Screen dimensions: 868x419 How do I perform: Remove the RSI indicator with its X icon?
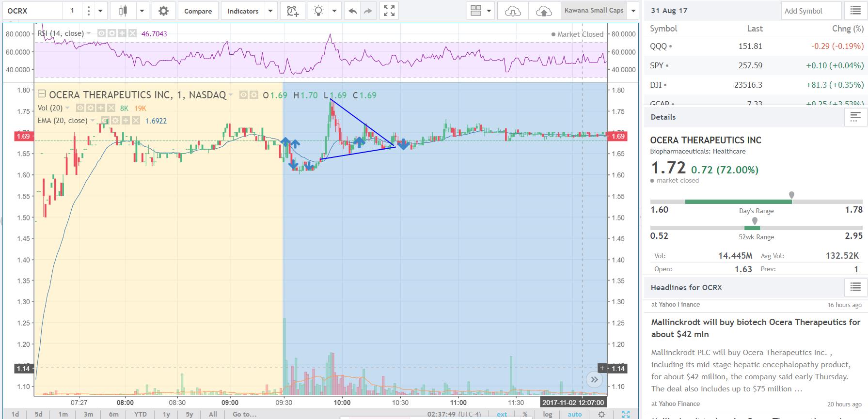(x=132, y=33)
